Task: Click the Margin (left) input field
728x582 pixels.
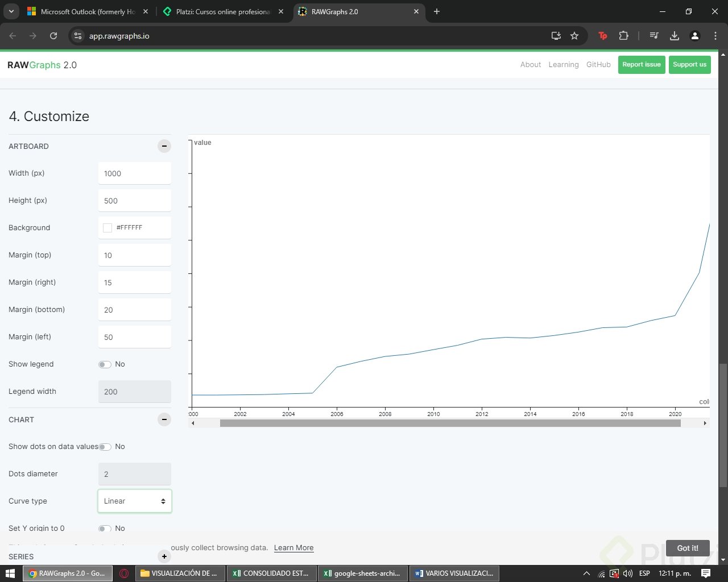Action: pyautogui.click(x=135, y=337)
